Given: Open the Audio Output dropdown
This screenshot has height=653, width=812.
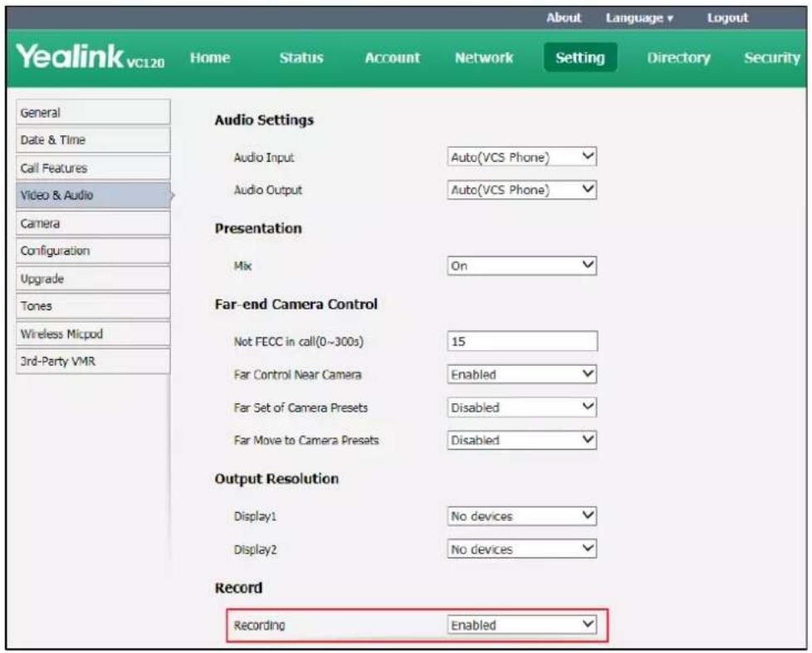Looking at the screenshot, I should click(x=522, y=189).
